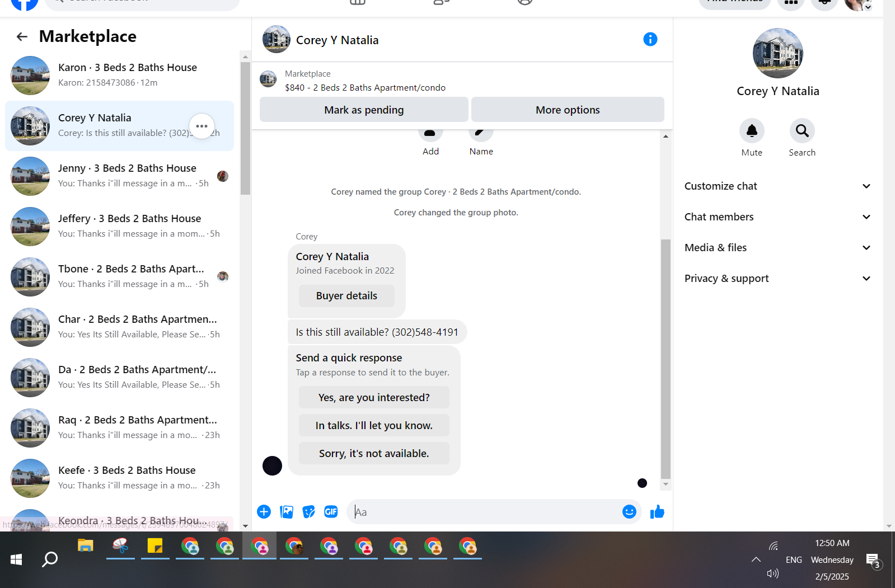
Task: Click Add people icon in chat
Action: [430, 134]
